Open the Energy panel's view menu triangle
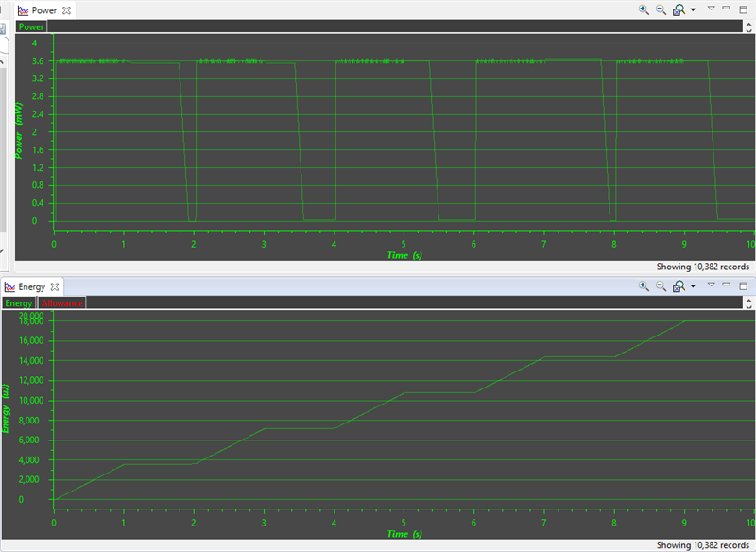Viewport: 756px width, 552px height. [711, 285]
